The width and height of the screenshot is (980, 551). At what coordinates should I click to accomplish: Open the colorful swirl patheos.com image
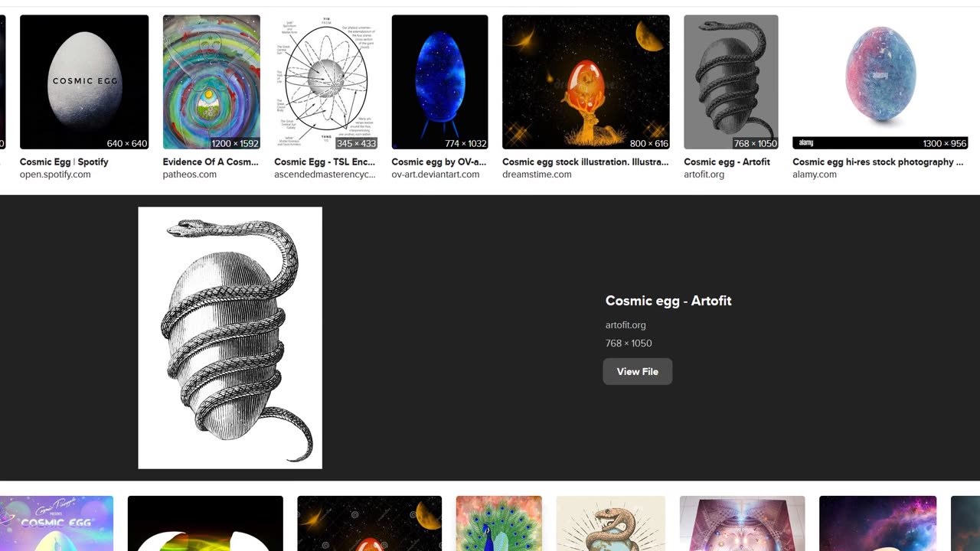tap(211, 82)
